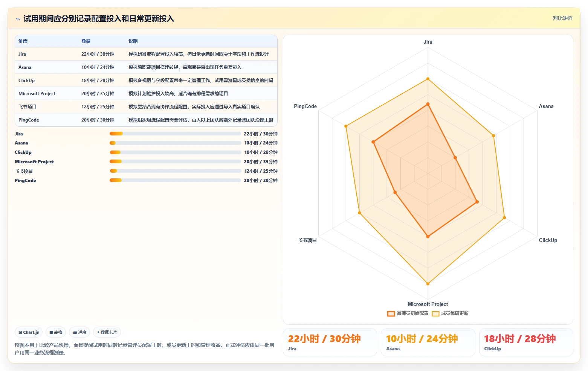
Task: Select the ClickUp cell in the table
Action: [x=46, y=81]
